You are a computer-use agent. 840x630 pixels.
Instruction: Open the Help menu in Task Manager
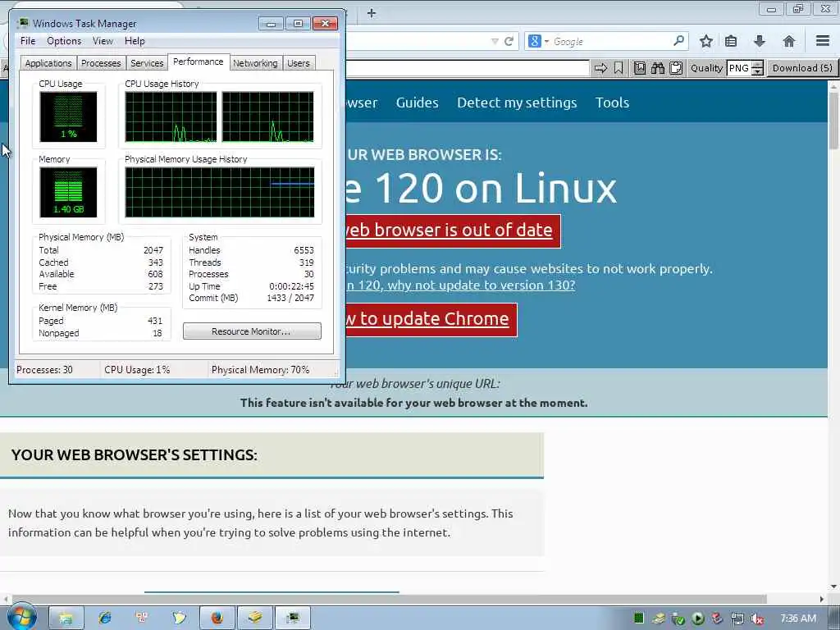[x=135, y=41]
